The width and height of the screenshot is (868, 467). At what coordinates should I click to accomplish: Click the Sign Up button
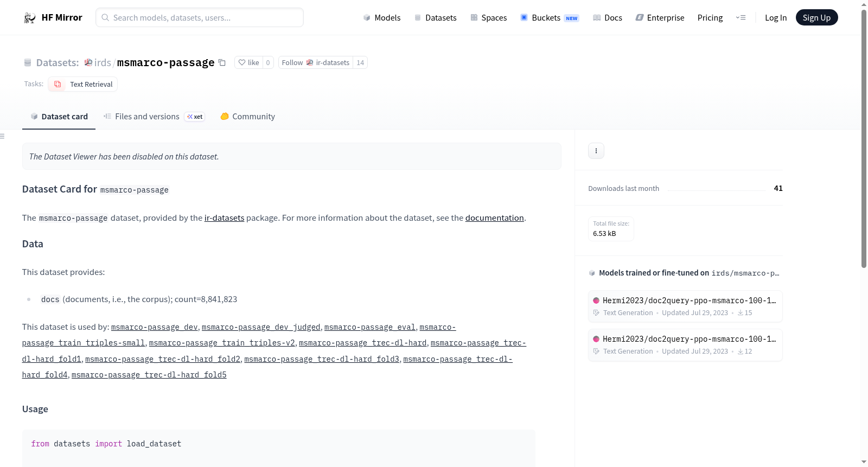(x=816, y=17)
